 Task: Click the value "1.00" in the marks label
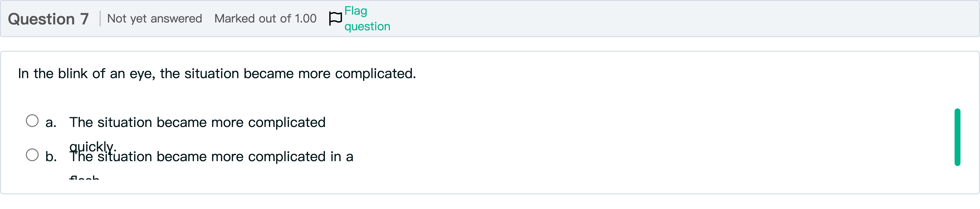306,19
